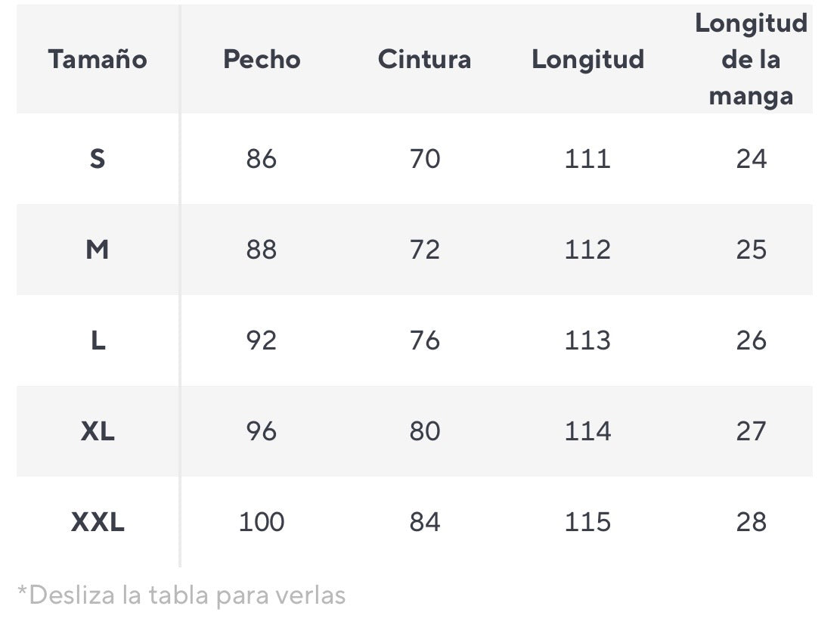Click sleeve length value 27 for XL

[x=751, y=431]
